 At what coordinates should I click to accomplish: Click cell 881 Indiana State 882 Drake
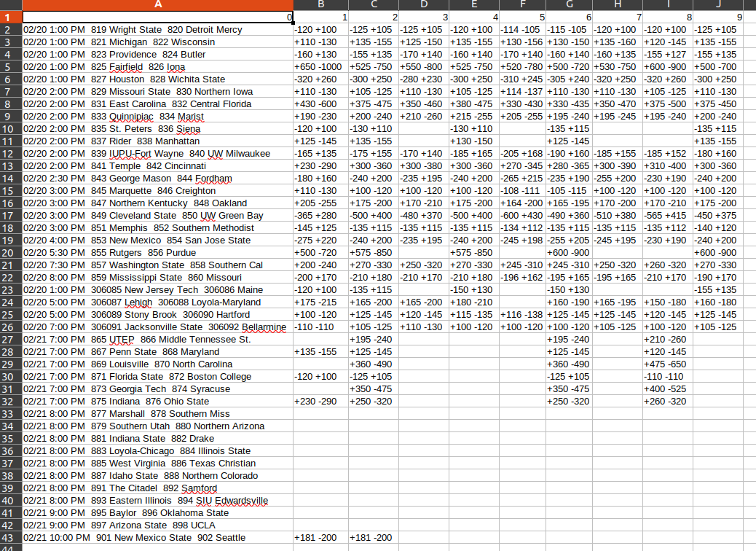tap(157, 439)
